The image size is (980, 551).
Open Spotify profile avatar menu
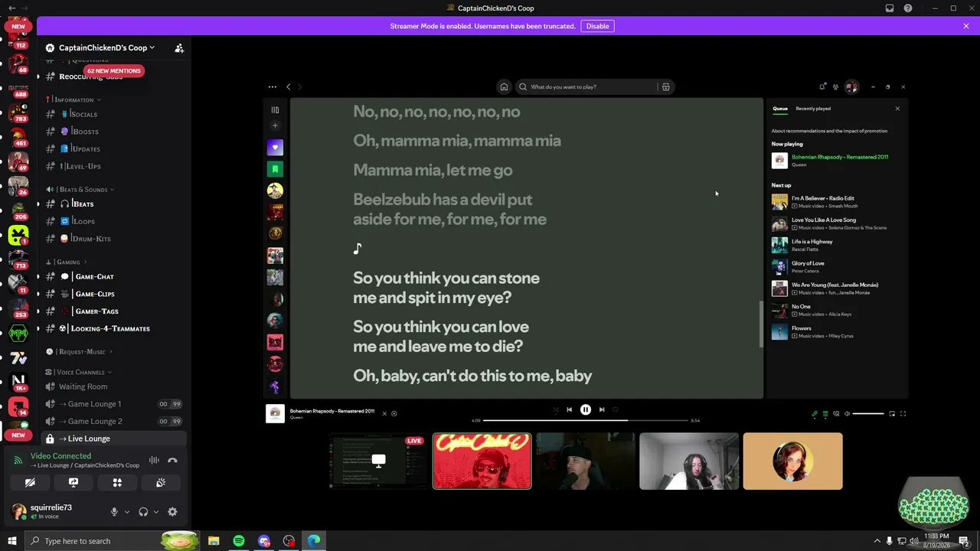pos(851,86)
